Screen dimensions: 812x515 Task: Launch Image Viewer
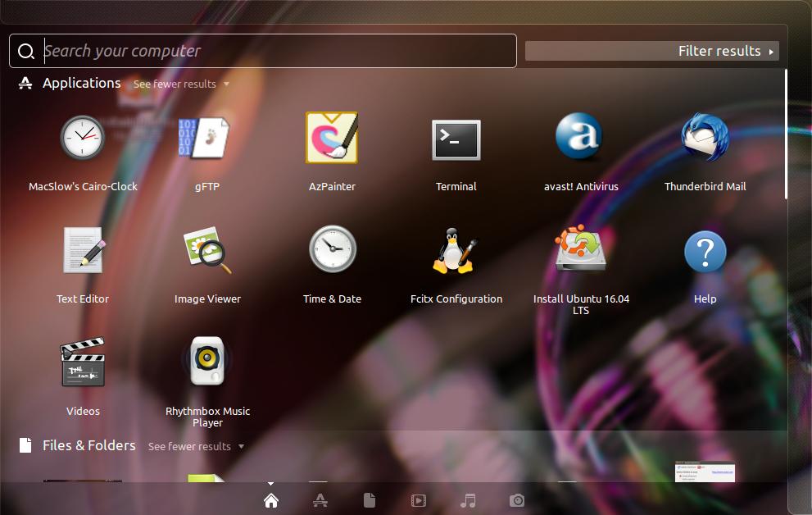[x=207, y=250]
